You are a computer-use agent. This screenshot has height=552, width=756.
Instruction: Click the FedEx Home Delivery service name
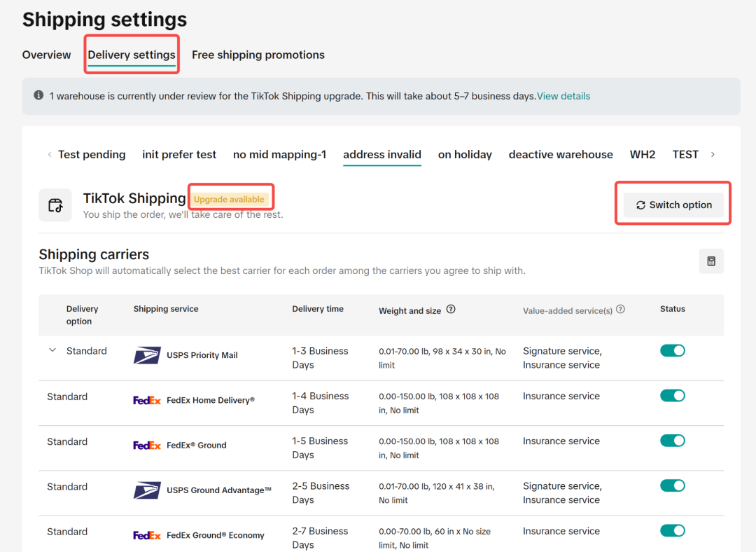click(x=211, y=400)
